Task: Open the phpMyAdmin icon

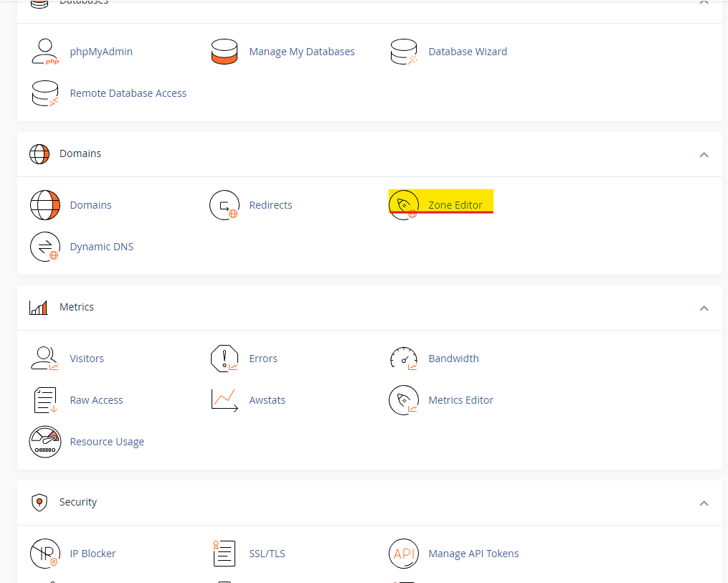Action: coord(45,51)
